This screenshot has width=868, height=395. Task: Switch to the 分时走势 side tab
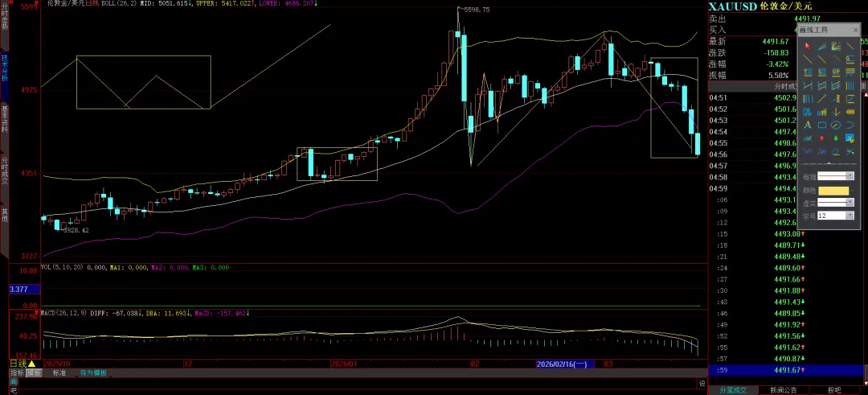coord(5,17)
